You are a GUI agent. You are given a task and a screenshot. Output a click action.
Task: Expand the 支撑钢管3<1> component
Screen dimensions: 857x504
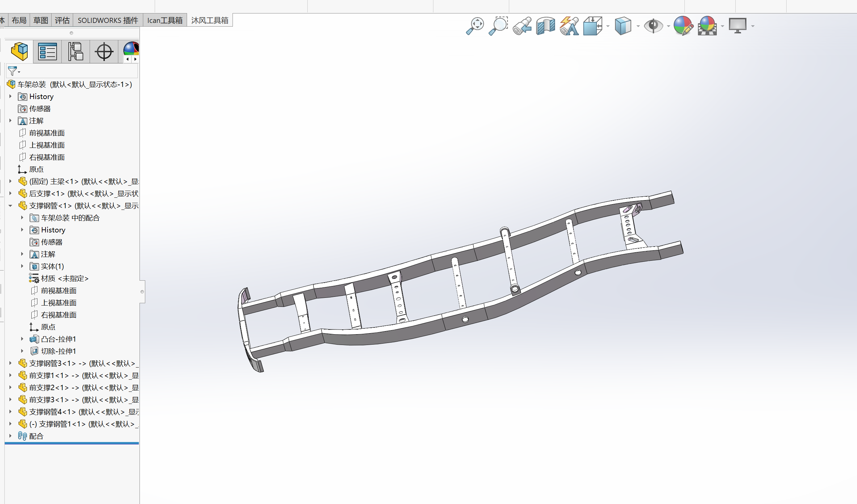click(10, 363)
